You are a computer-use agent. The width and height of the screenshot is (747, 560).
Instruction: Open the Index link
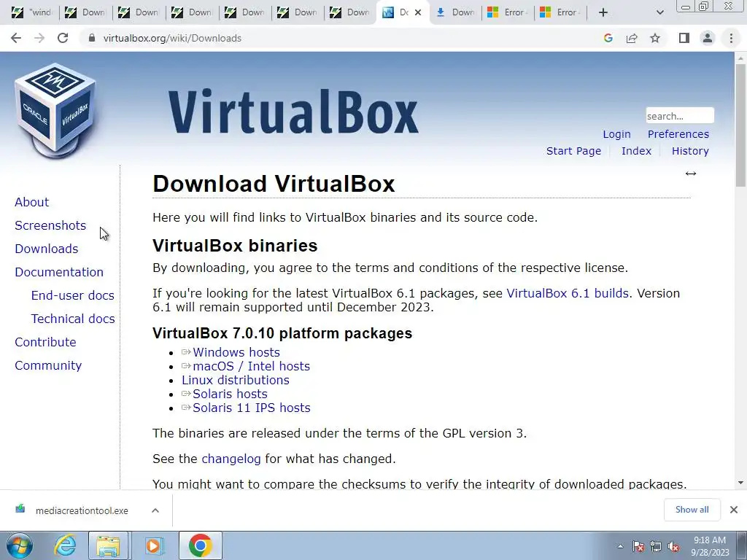(636, 151)
